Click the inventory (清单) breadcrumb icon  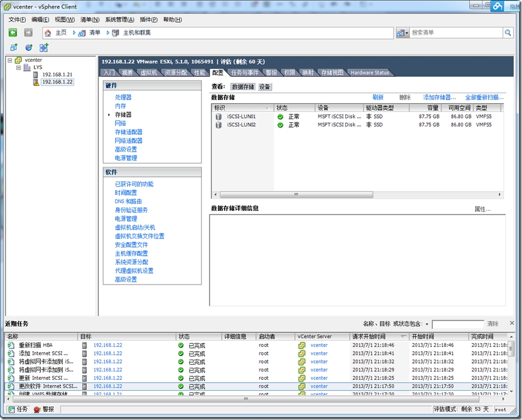82,33
